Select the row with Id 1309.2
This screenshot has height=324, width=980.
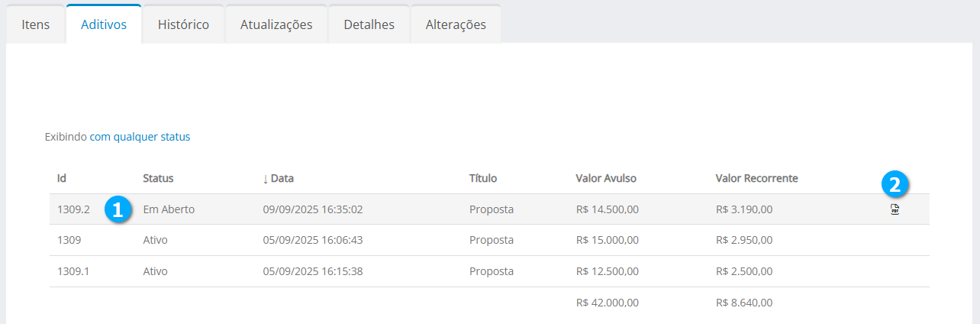click(74, 209)
